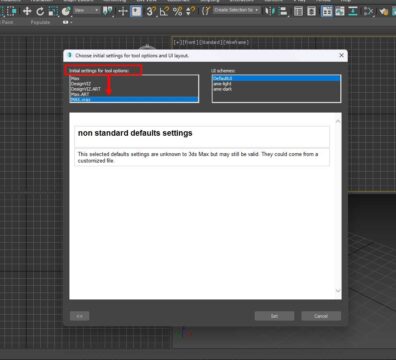
Task: Select the Scale tool icon
Action: click(x=53, y=11)
